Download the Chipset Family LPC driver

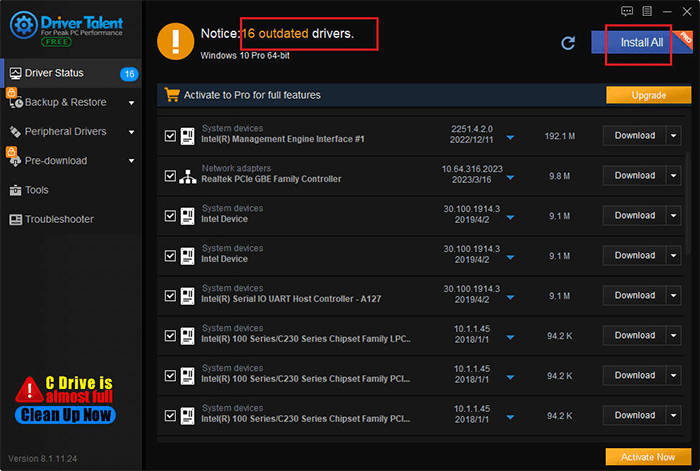(634, 336)
